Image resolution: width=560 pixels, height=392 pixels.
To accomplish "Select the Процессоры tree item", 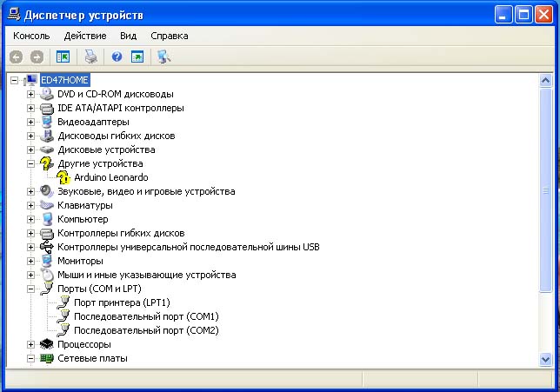I will 83,344.
